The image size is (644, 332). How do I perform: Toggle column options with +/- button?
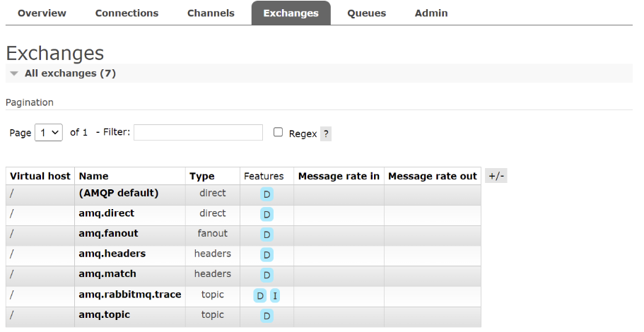tap(496, 176)
